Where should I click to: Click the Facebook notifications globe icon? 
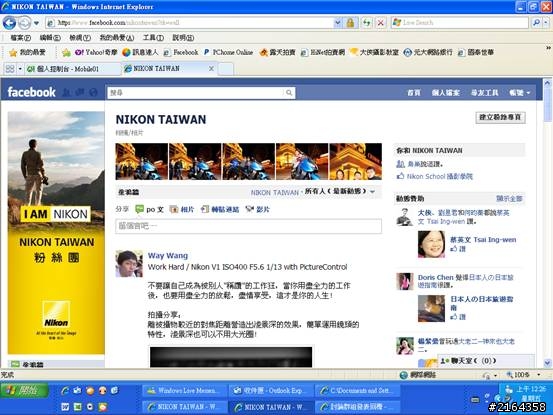pos(93,92)
